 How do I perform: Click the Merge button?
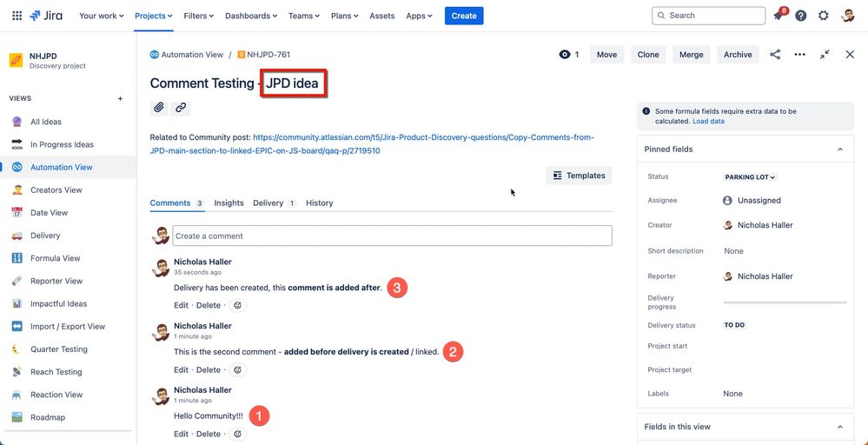tap(692, 54)
